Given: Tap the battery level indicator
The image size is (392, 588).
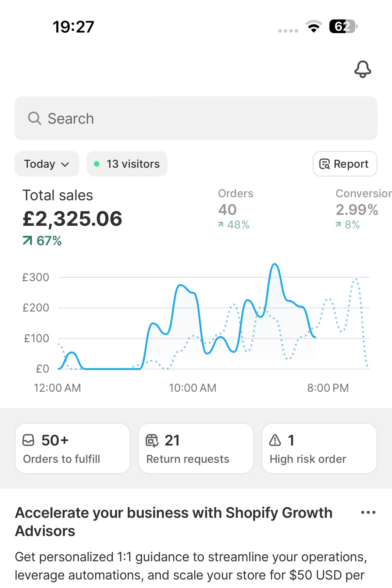Looking at the screenshot, I should point(343,26).
